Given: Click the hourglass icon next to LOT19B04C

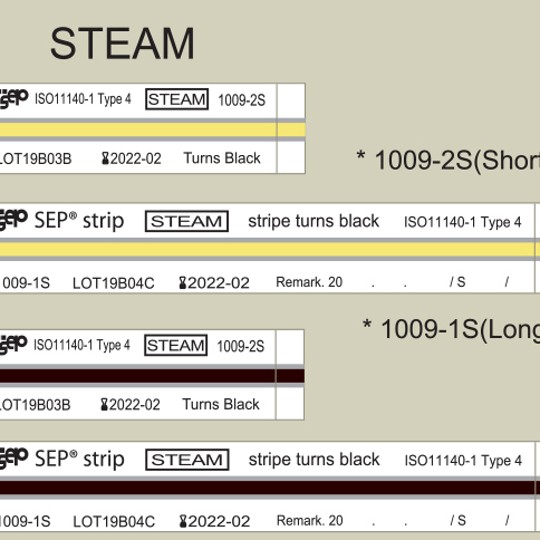Looking at the screenshot, I should click(183, 283).
